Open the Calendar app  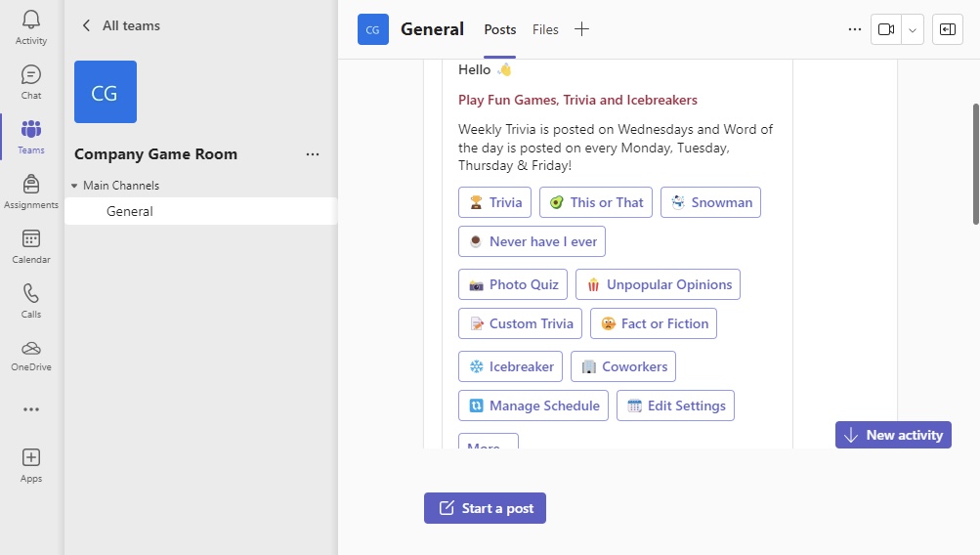coord(30,247)
